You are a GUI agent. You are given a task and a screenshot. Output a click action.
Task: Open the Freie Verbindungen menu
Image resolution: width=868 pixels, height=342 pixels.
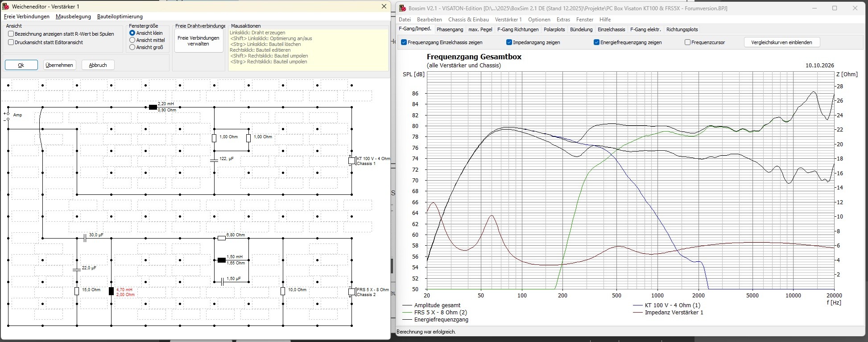point(27,16)
